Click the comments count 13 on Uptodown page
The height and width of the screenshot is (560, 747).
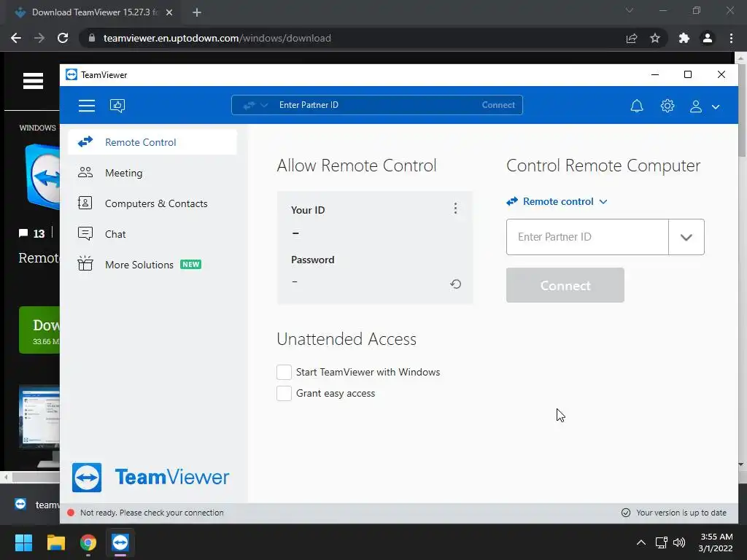32,233
